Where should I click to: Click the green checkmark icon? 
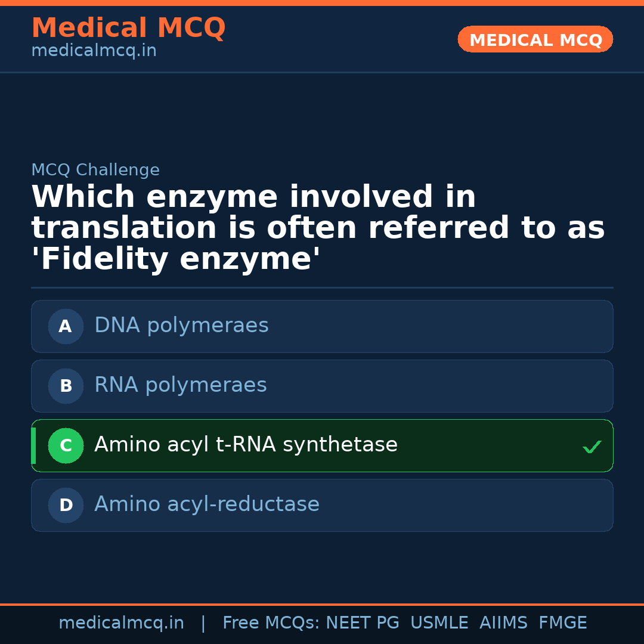click(x=592, y=447)
